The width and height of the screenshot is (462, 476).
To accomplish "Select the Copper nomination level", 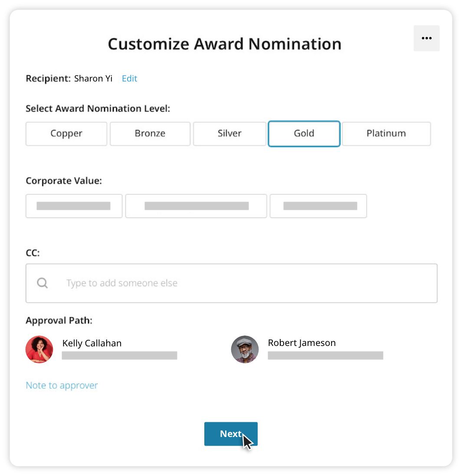I will click(x=66, y=134).
